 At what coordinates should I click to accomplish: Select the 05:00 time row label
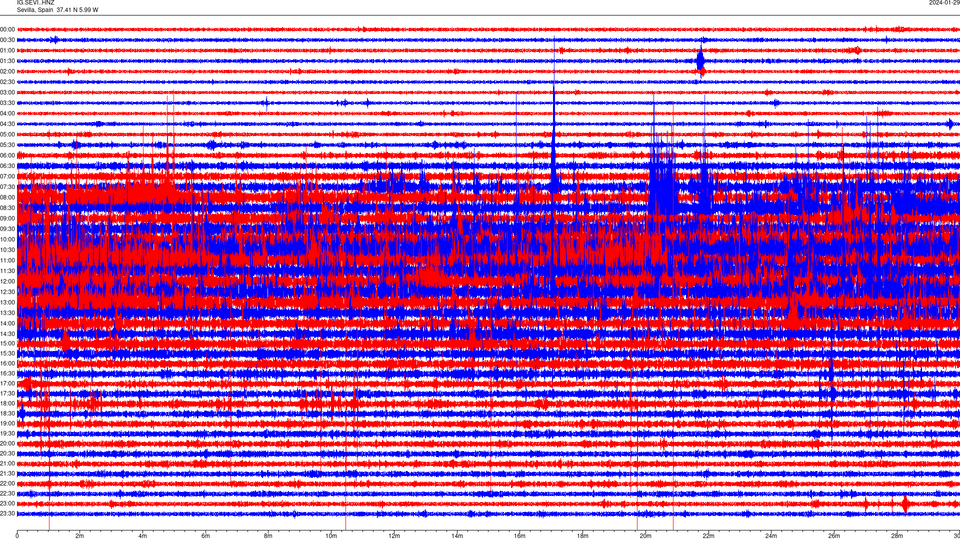coord(7,135)
